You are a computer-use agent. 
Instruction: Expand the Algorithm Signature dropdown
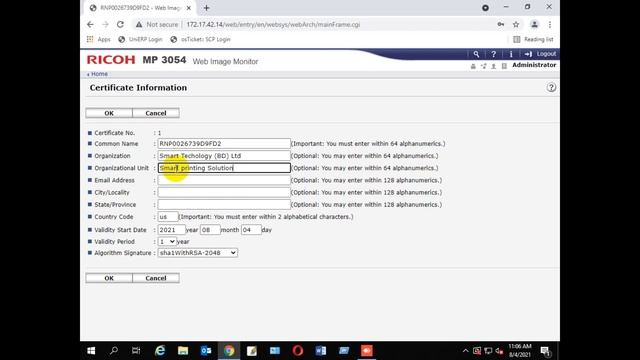198,253
